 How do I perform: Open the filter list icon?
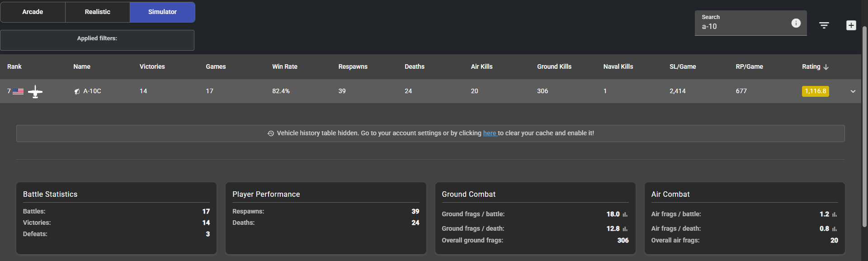824,25
